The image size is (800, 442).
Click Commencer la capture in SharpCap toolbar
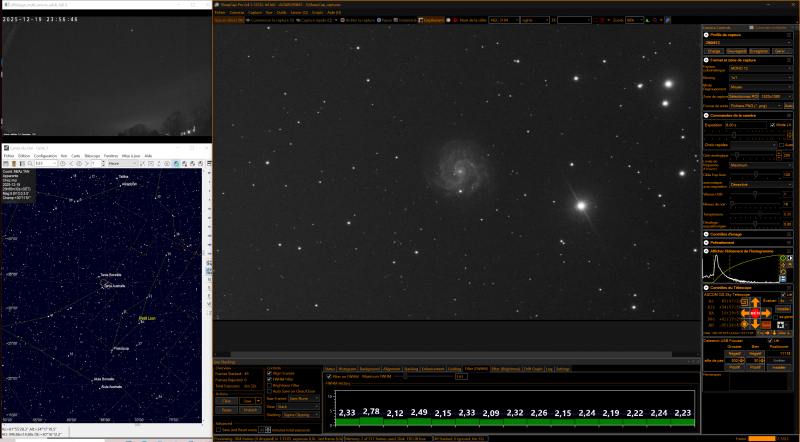(x=270, y=20)
